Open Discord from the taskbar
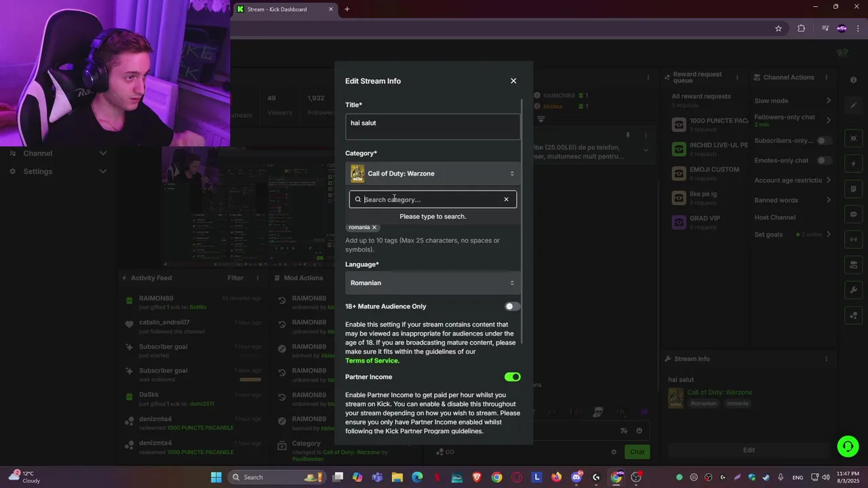This screenshot has width=868, height=488. (576, 477)
